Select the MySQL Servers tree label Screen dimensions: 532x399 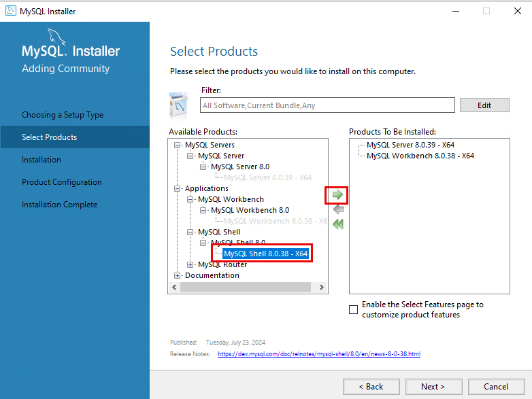210,145
